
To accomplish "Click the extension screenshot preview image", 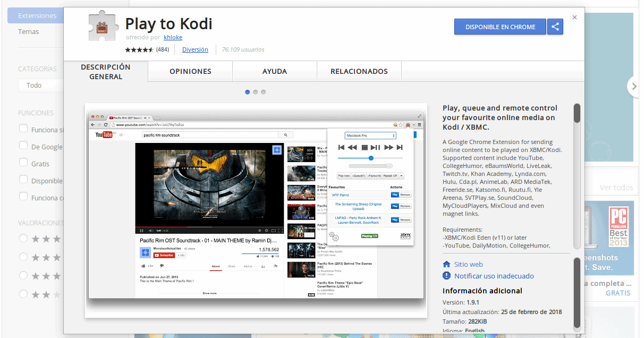I will click(256, 210).
